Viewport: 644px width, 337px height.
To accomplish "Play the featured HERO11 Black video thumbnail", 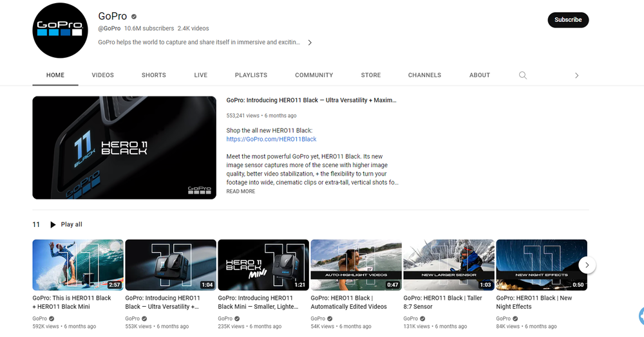I will coord(124,147).
